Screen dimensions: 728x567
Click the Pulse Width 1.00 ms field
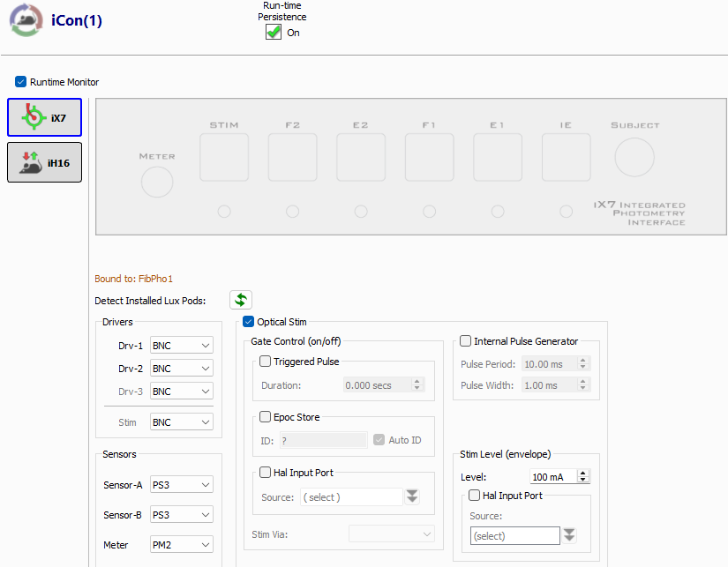pos(549,384)
